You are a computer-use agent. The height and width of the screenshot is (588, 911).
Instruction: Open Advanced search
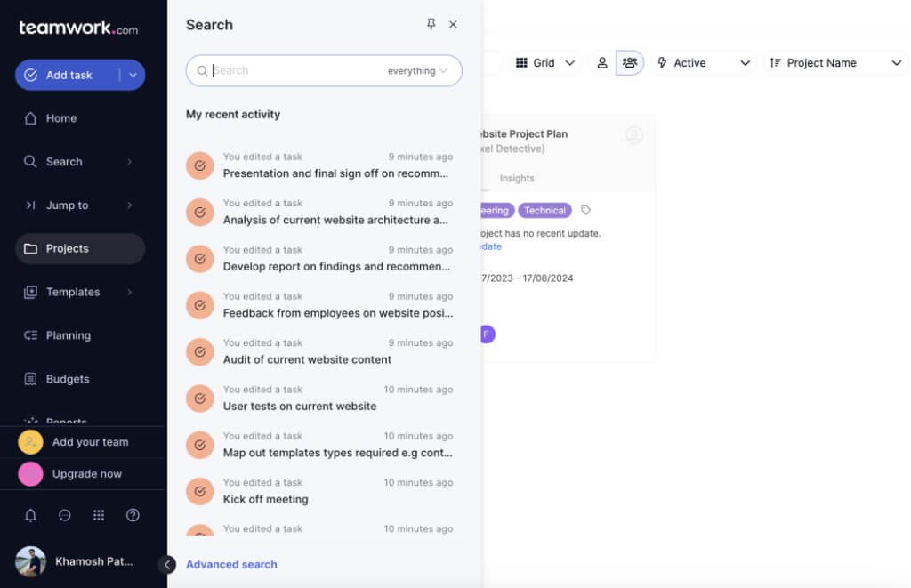click(x=230, y=564)
